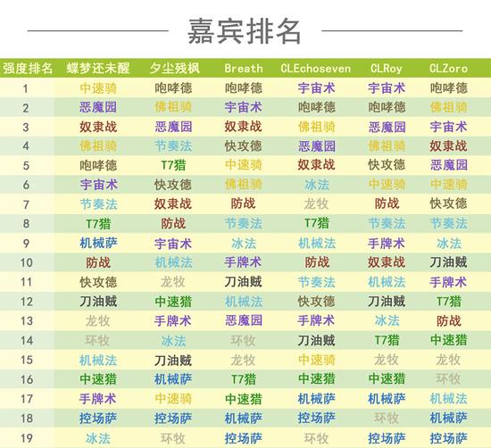The width and height of the screenshot is (491, 448).
Task: Click 龙牧 in 蝶梦还未醒's rank 13 row
Action: click(98, 321)
